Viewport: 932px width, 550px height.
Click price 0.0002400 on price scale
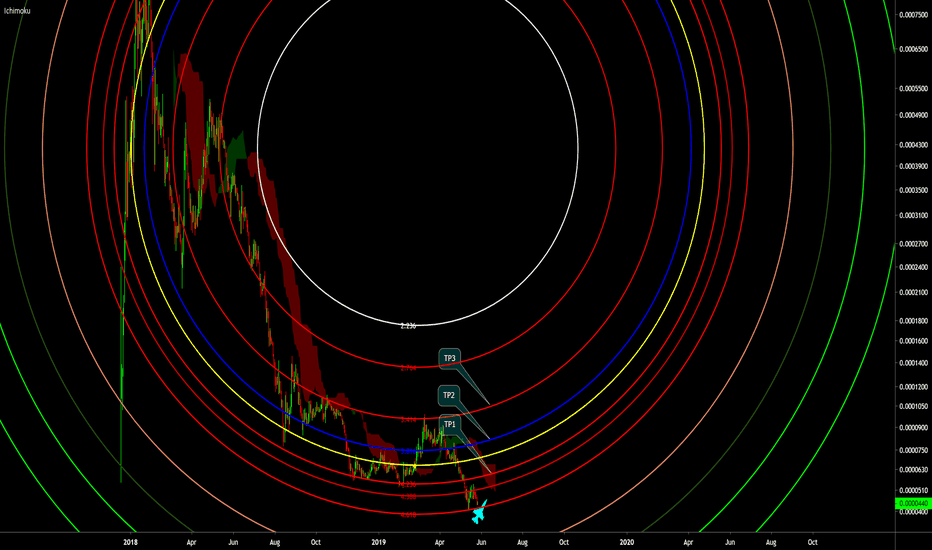pos(914,268)
